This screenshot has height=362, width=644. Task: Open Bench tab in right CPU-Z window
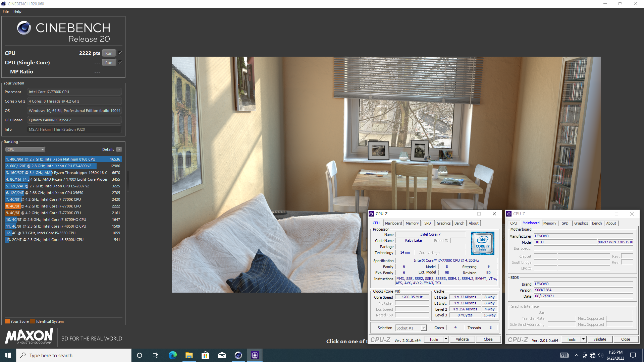pyautogui.click(x=597, y=223)
